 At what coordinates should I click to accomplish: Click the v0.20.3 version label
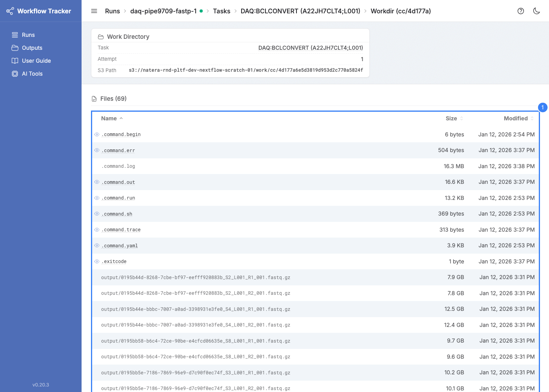click(x=41, y=385)
